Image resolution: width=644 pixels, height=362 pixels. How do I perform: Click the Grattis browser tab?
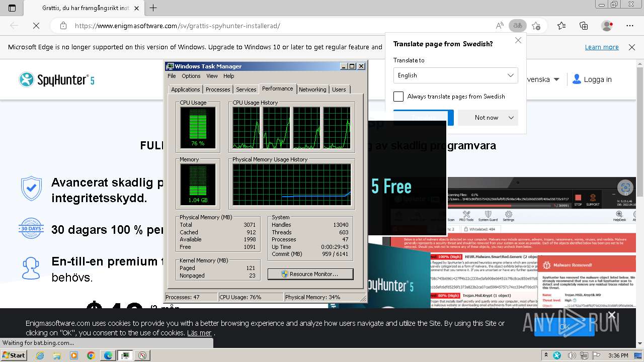point(85,8)
